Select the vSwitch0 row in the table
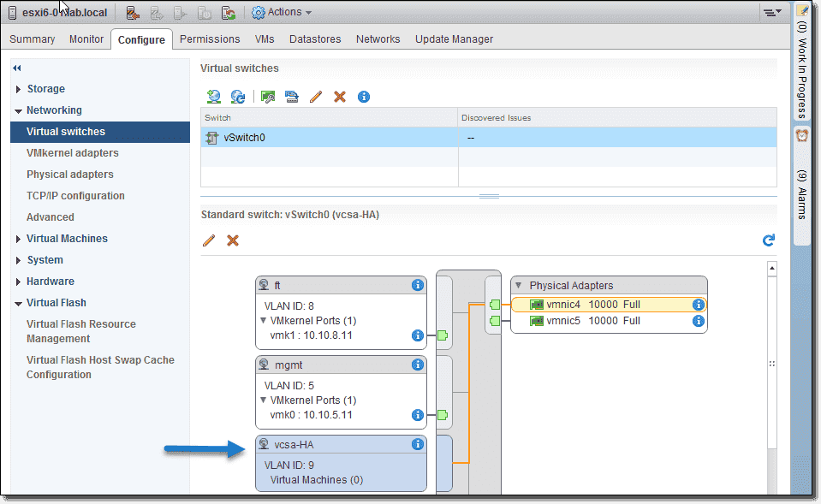Image resolution: width=821 pixels, height=504 pixels. pos(488,138)
